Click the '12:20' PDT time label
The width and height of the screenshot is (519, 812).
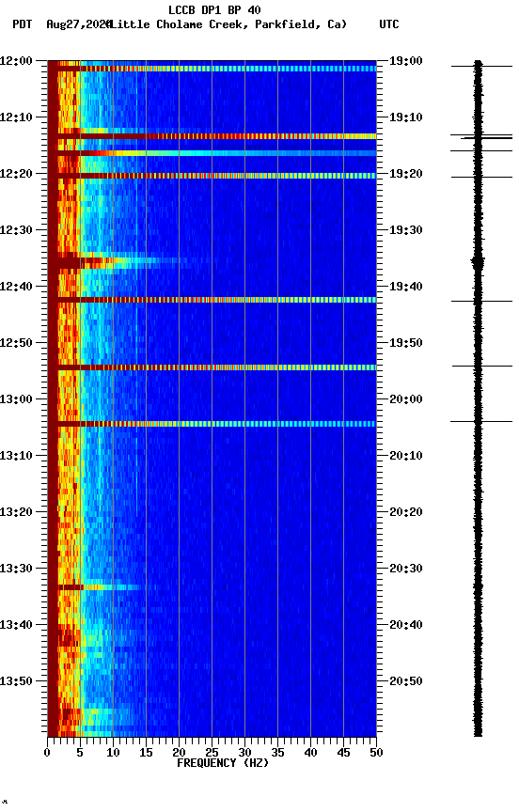click(16, 174)
